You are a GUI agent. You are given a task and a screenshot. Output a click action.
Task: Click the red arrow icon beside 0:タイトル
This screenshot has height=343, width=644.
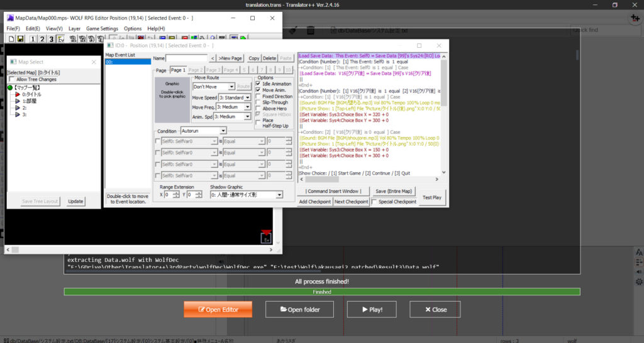pyautogui.click(x=18, y=94)
